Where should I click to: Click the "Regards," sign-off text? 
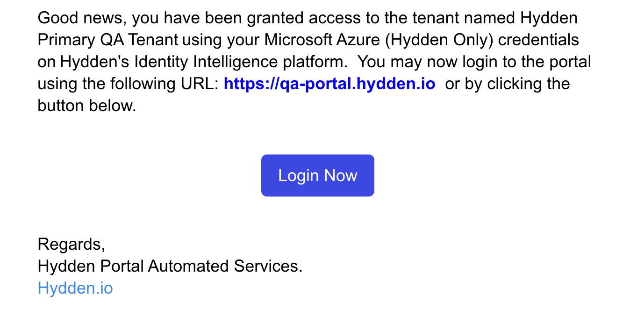tap(71, 244)
